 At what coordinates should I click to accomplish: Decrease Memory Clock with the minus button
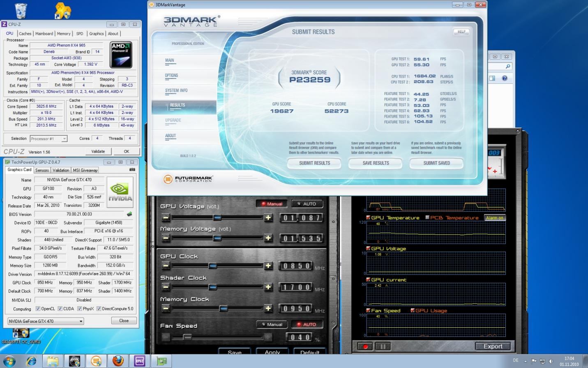166,308
